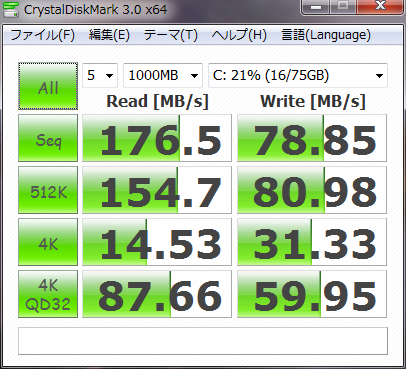Screen dimensions: 406x369
Task: Open the drive selection dropdown C: 21%
Action: (298, 76)
